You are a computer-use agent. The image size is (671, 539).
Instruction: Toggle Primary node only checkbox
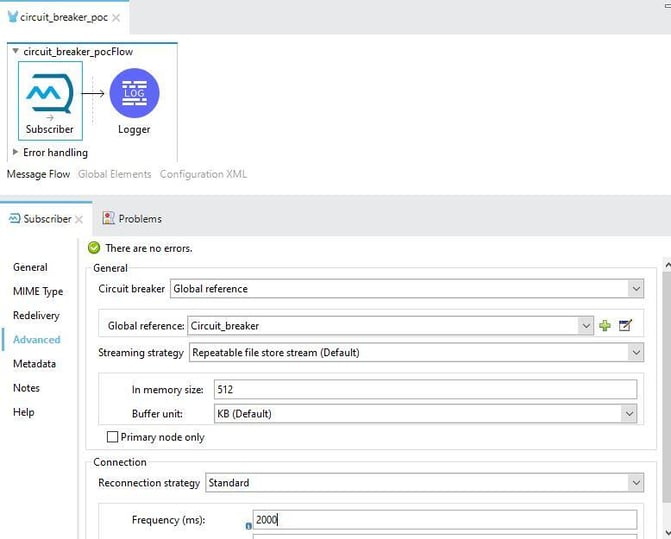(112, 437)
